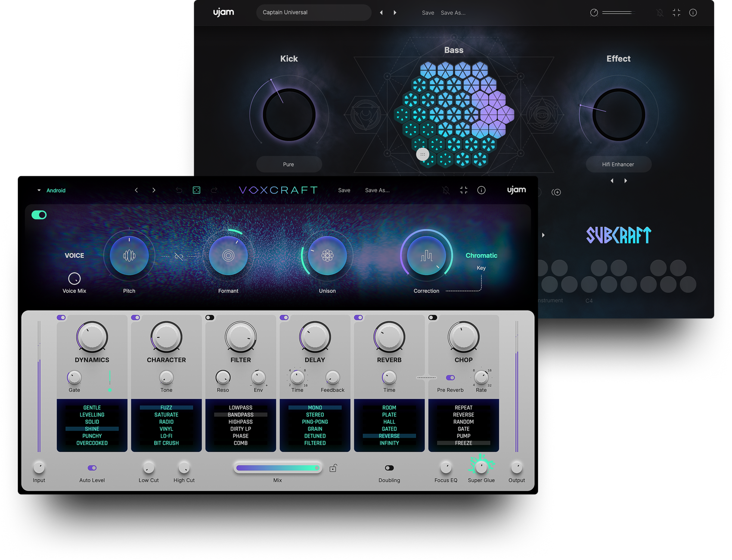Click the Voxcraft randomize dice icon
This screenshot has height=560, width=732.
tap(196, 190)
